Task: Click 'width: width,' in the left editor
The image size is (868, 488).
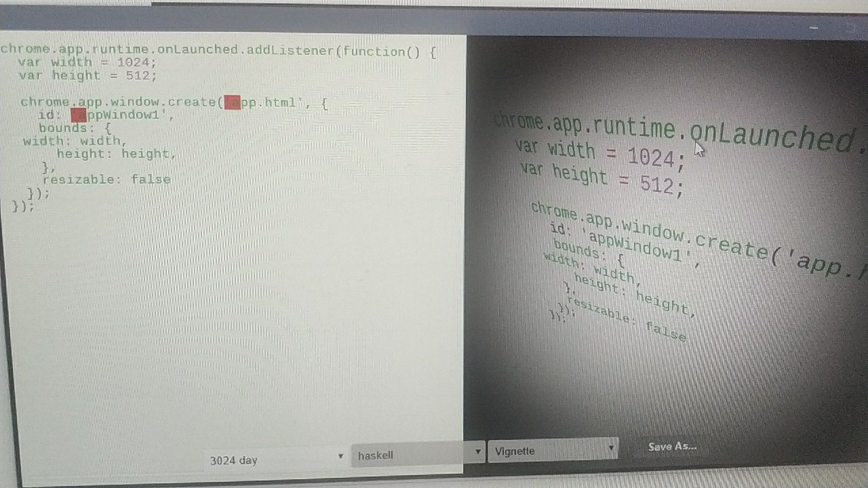Action: tap(75, 141)
